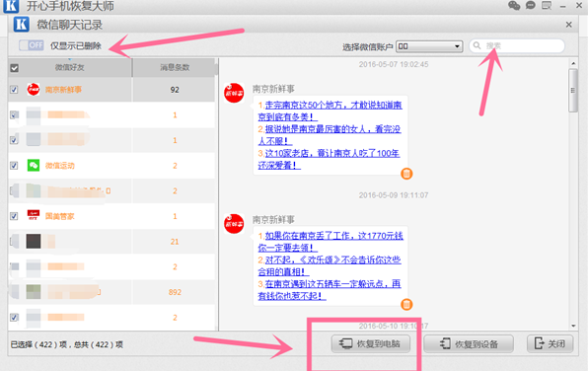Click the chat bubble icon in title bar
This screenshot has width=588, height=371.
(x=530, y=5)
